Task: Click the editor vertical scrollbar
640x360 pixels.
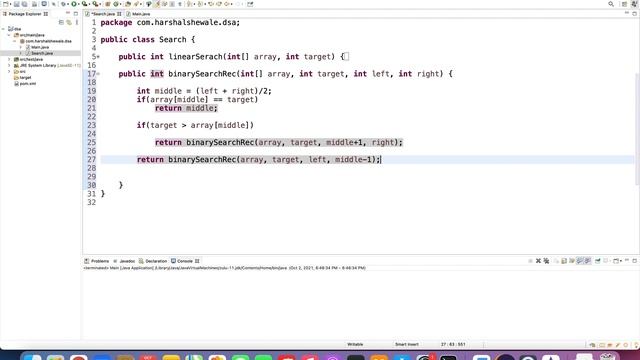Action: (638, 129)
